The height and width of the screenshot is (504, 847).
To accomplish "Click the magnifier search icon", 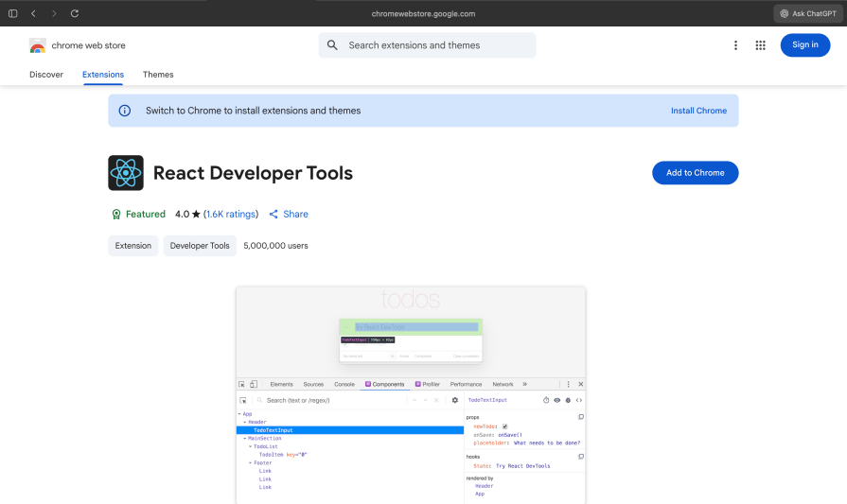I will [332, 45].
